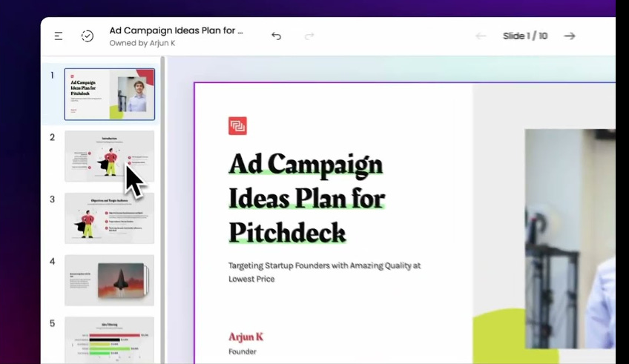The height and width of the screenshot is (364, 629).
Task: Select slide 3 Objectives thumbnail
Action: coord(110,218)
